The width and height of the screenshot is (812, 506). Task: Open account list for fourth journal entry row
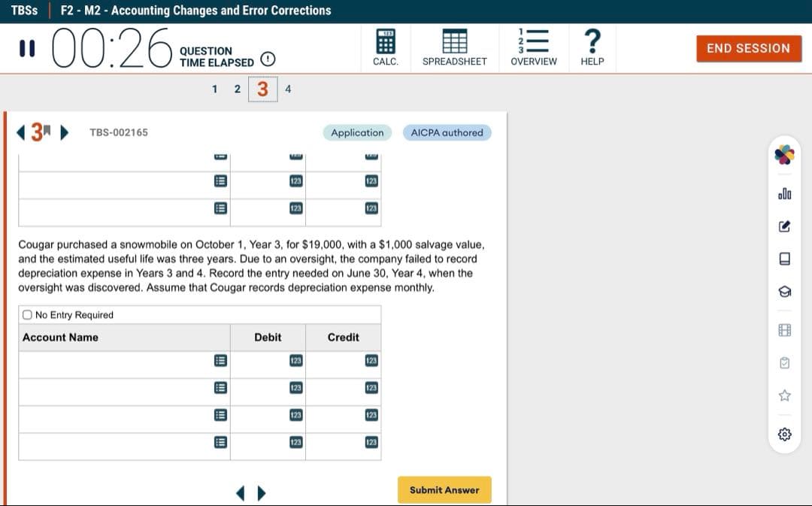point(220,442)
